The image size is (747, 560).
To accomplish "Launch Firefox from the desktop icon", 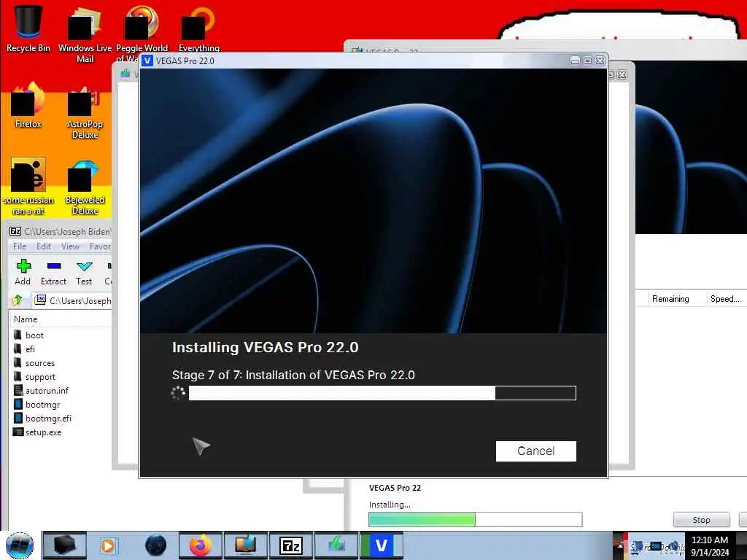I will [x=28, y=106].
